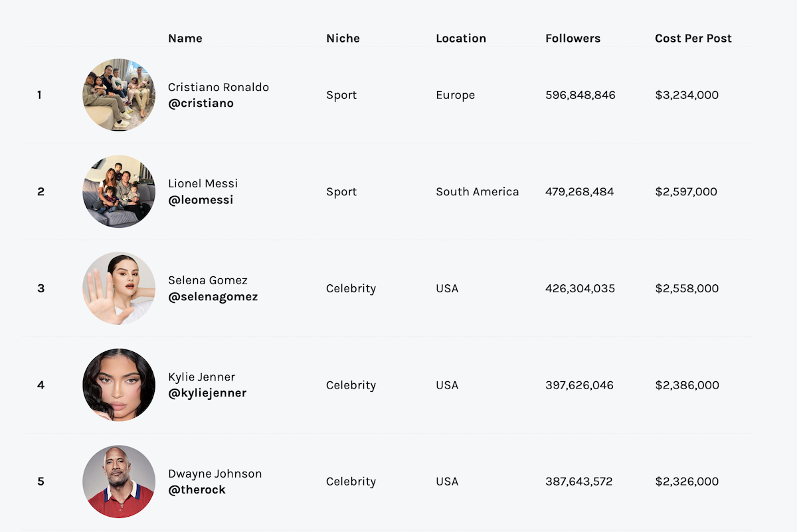The image size is (797, 532).
Task: Click Cristiano Ronaldo's profile picture
Action: [119, 95]
